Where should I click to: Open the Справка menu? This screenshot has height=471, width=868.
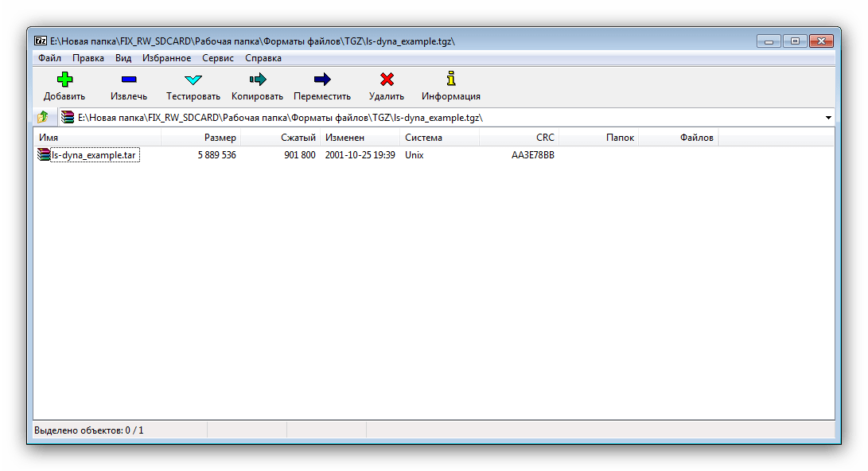pos(263,58)
